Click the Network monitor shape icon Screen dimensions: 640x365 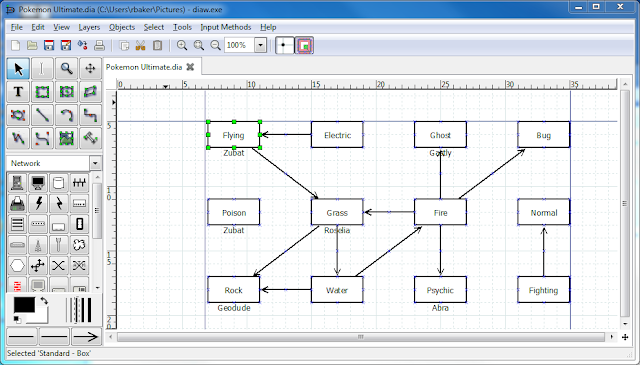pos(38,182)
